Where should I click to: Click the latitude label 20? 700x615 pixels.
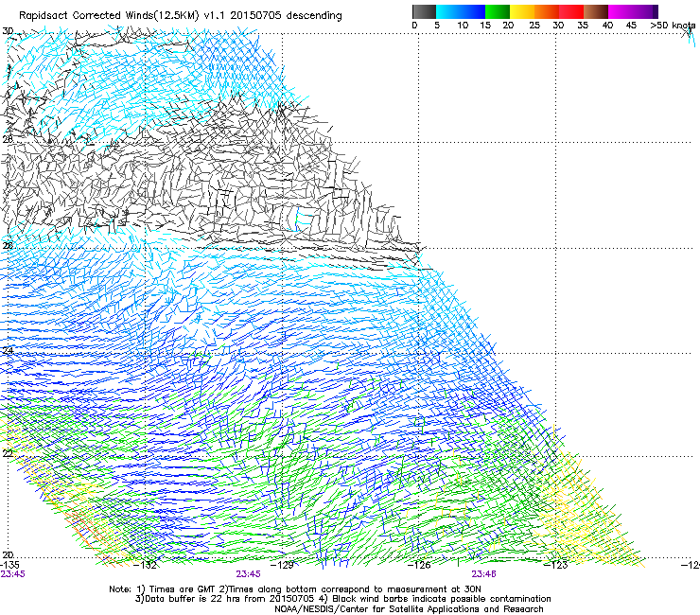pyautogui.click(x=8, y=554)
